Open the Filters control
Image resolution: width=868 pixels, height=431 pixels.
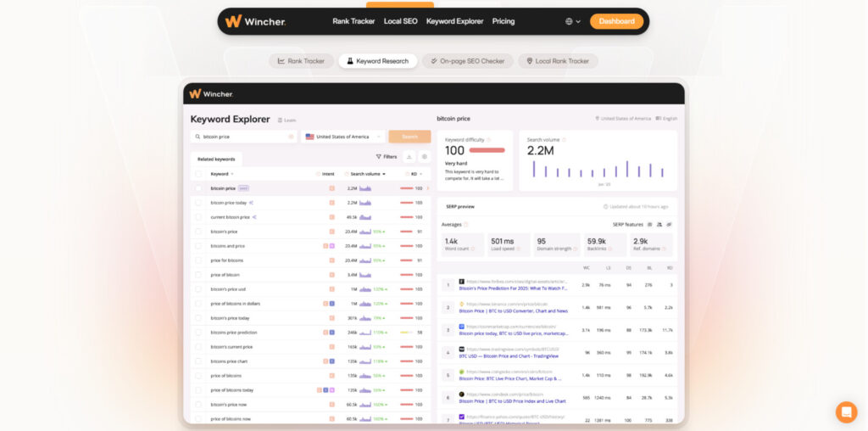tap(386, 157)
